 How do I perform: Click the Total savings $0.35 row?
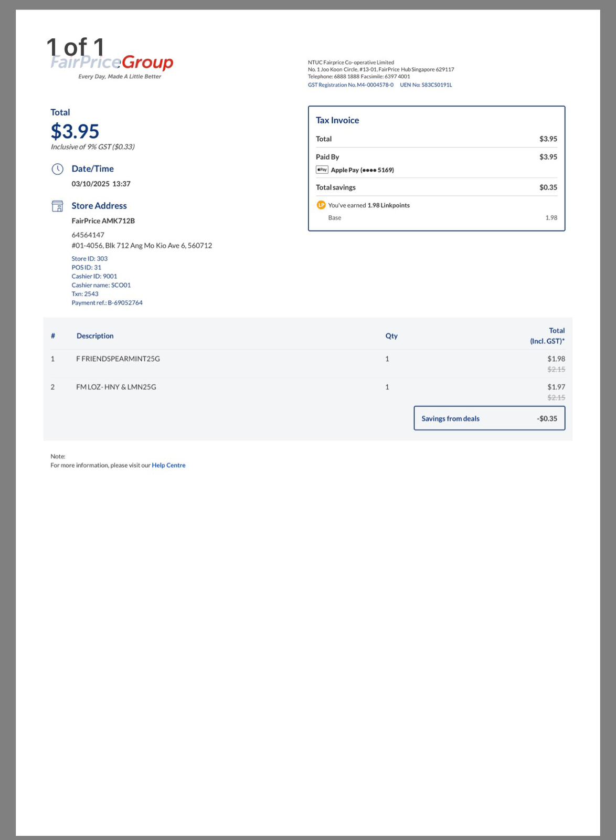(x=437, y=187)
